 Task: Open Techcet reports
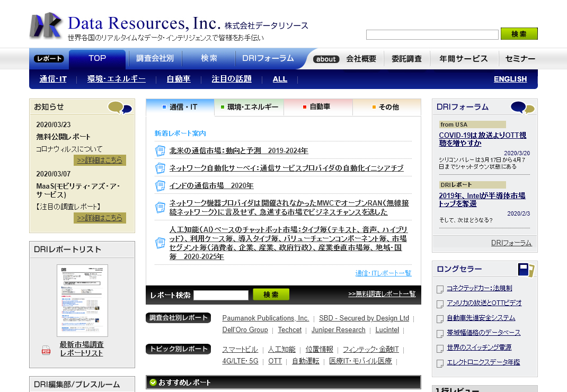coord(290,330)
